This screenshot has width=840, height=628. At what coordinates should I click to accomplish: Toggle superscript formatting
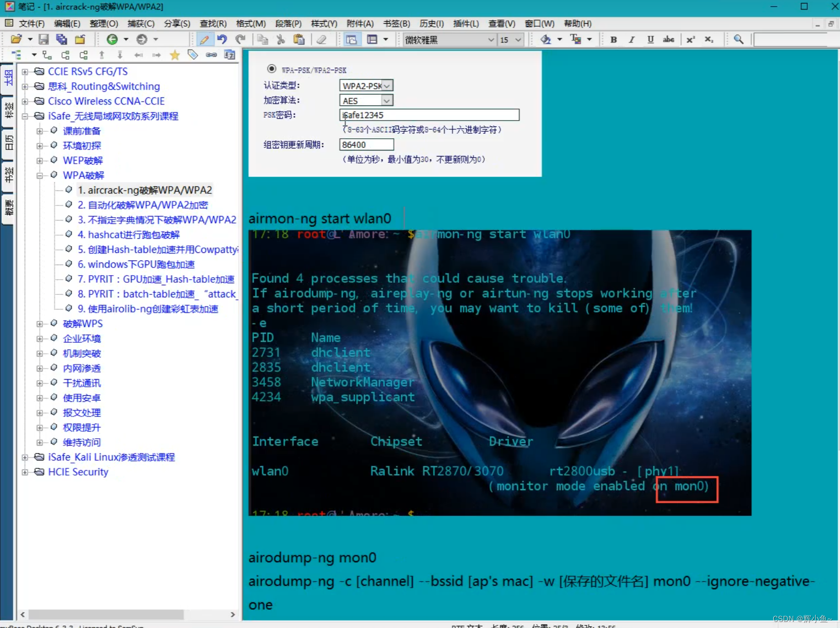[x=690, y=39]
